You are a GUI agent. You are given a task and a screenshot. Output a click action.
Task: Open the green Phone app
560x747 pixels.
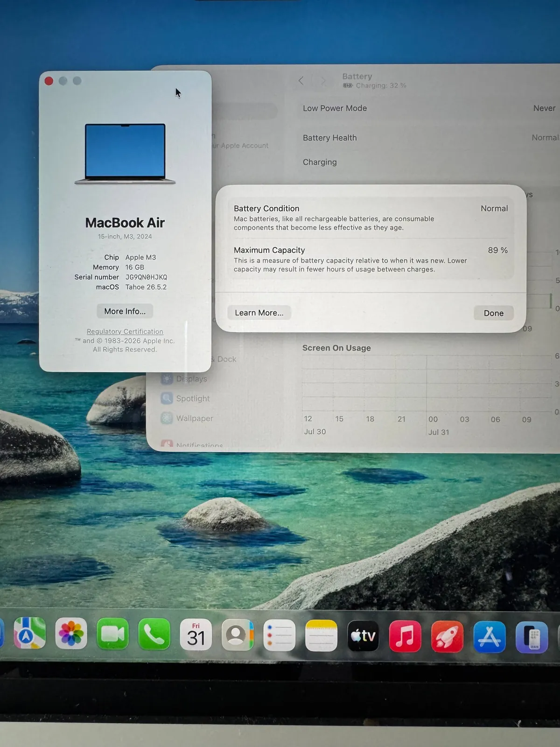154,634
